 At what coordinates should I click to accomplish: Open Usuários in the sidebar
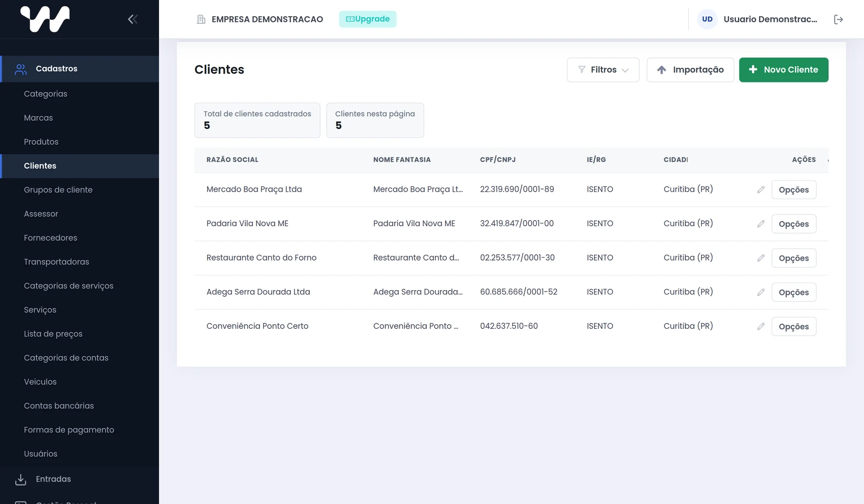[41, 454]
